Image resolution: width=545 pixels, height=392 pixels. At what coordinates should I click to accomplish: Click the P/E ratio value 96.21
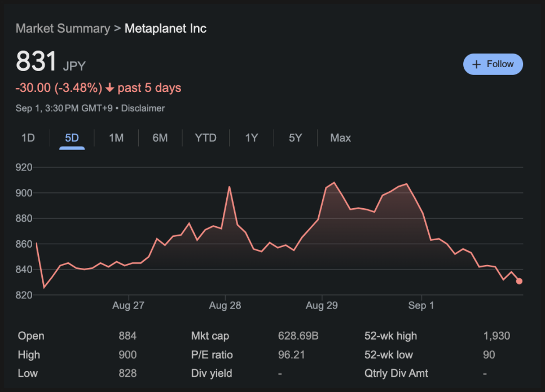(291, 355)
